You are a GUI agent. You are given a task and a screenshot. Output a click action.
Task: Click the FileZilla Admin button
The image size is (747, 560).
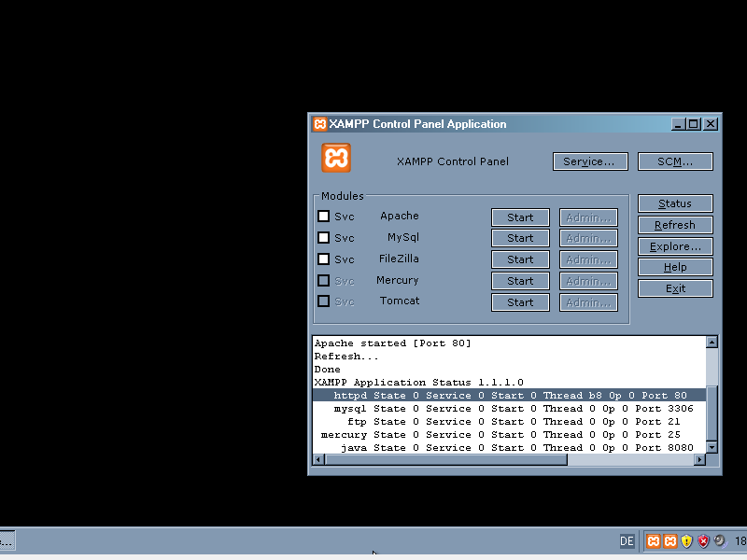(588, 259)
